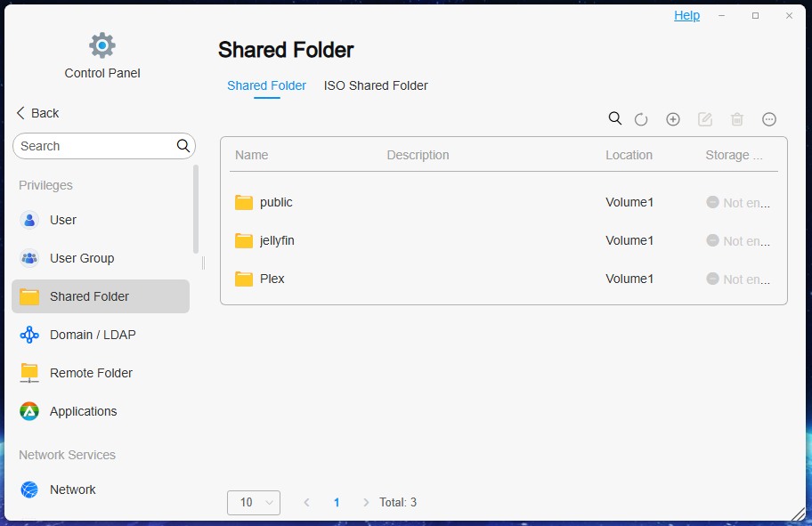812x526 pixels.
Task: Minimize the Control Panel window
Action: pyautogui.click(x=721, y=16)
